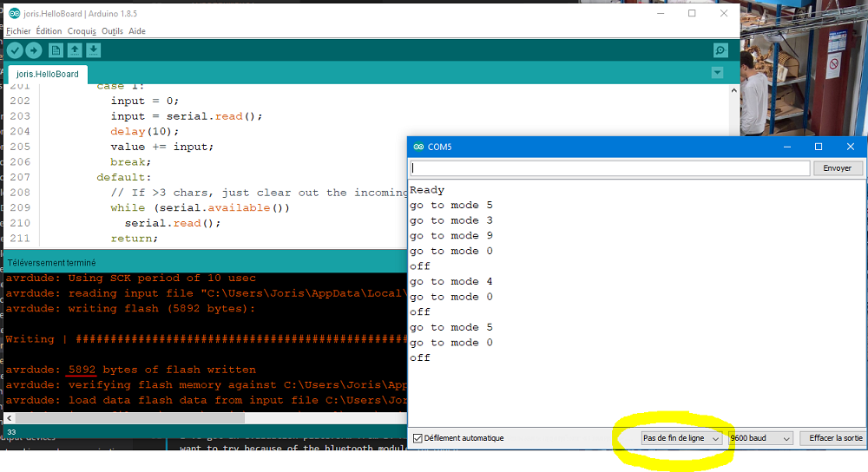Click the editor scrollbar up arrow
This screenshot has width=868, height=472.
point(734,90)
